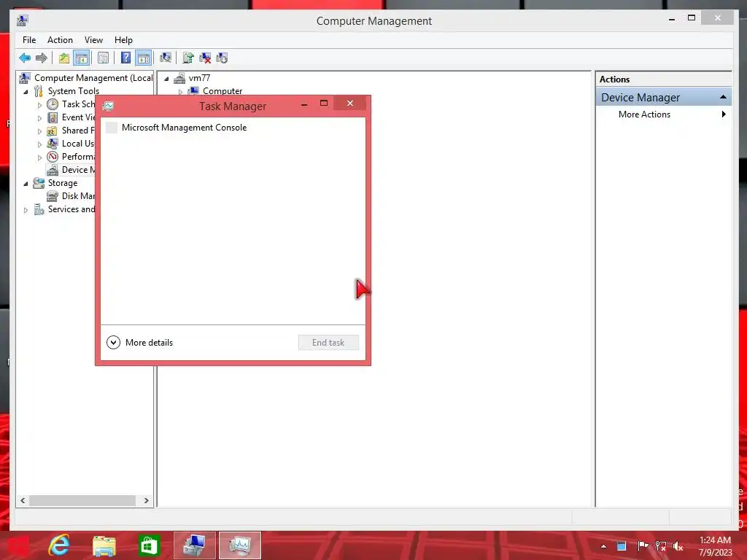
Task: Open the View menu
Action: [x=93, y=40]
